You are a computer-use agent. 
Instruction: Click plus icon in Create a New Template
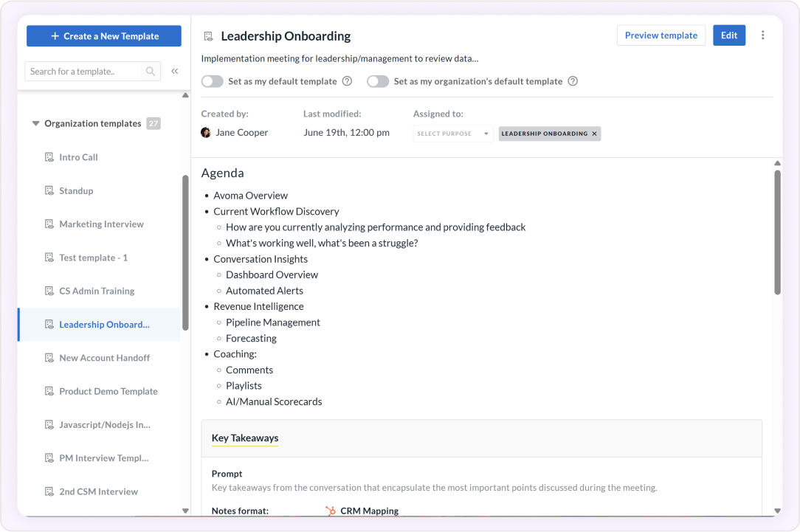pos(55,36)
